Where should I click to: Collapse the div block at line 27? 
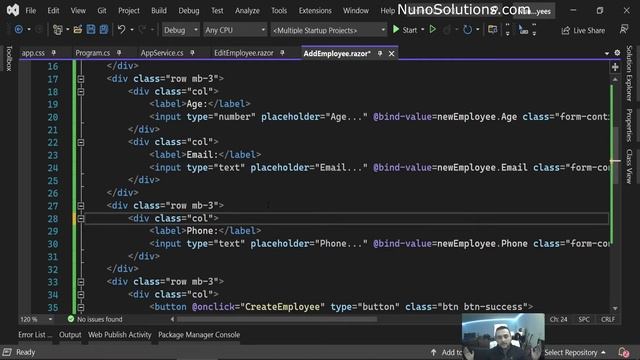pos(81,206)
